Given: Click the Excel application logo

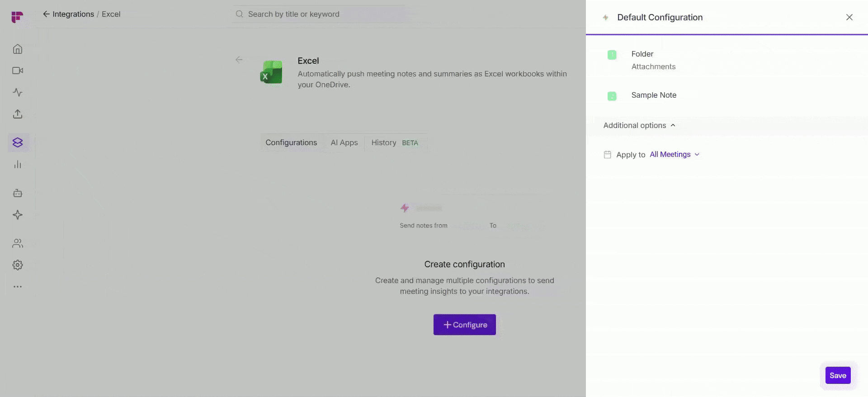Looking at the screenshot, I should point(271,72).
